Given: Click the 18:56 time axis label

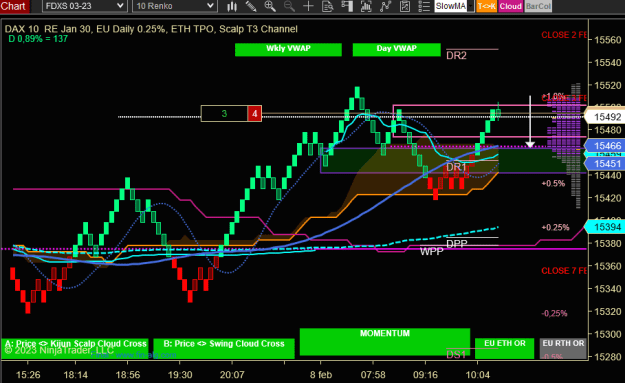Looking at the screenshot, I should [x=128, y=375].
